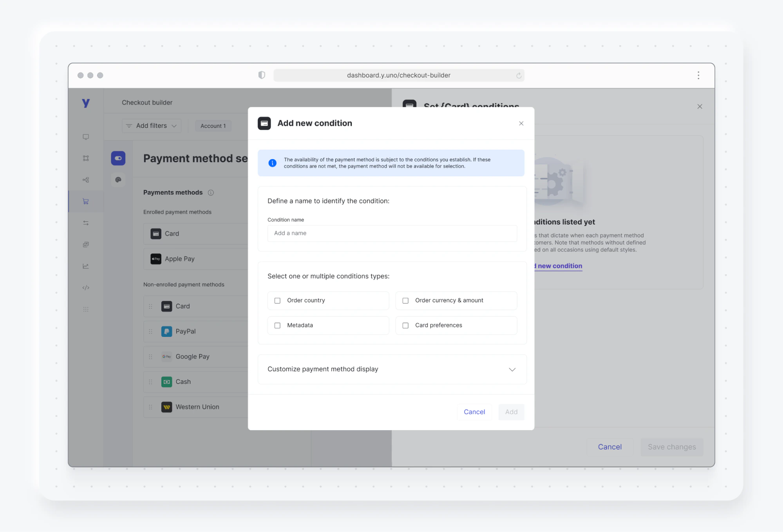Click the code brackets sidebar icon
The height and width of the screenshot is (532, 783).
click(x=86, y=288)
